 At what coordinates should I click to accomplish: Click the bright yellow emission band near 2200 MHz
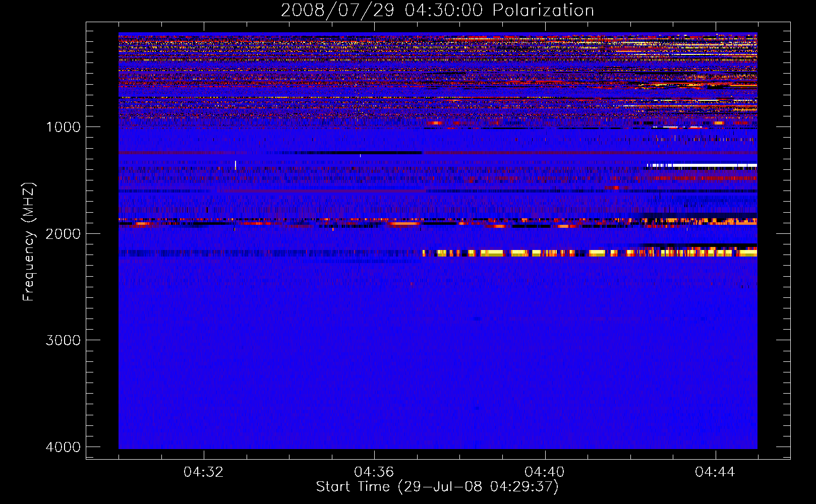pyautogui.click(x=590, y=253)
